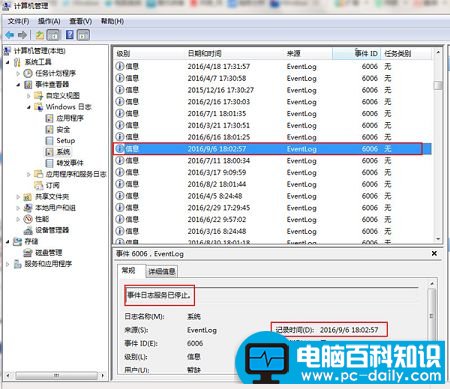Open 自定义视图 folder
Image resolution: width=450 pixels, height=389 pixels.
click(x=62, y=96)
